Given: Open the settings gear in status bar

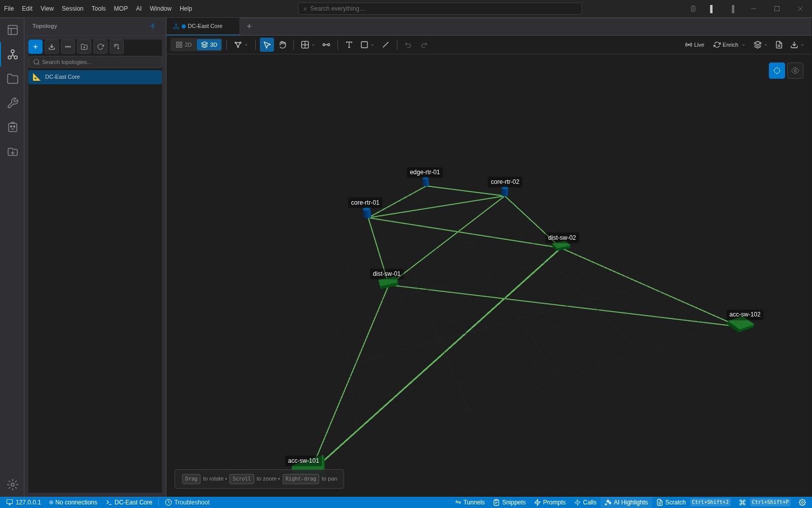Looking at the screenshot, I should (802, 502).
